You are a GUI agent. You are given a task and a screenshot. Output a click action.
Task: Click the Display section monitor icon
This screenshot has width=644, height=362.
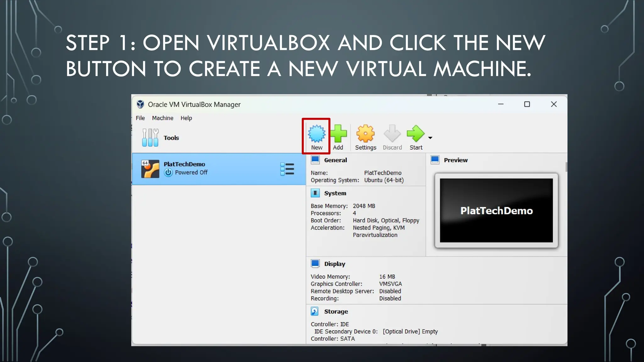[x=315, y=264]
